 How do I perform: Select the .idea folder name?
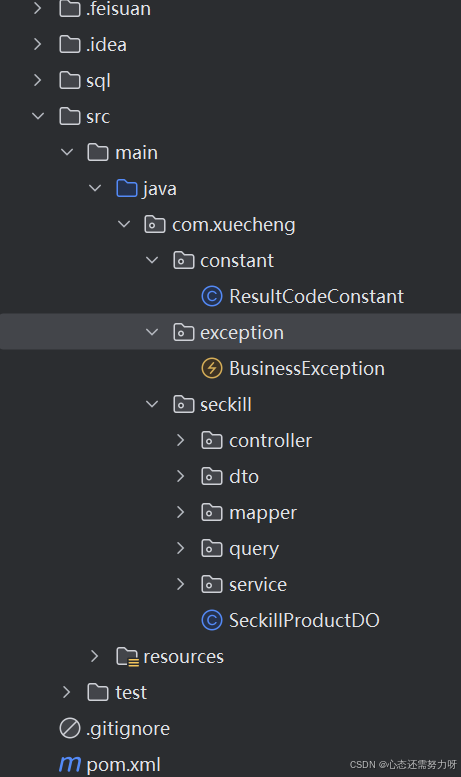click(106, 45)
